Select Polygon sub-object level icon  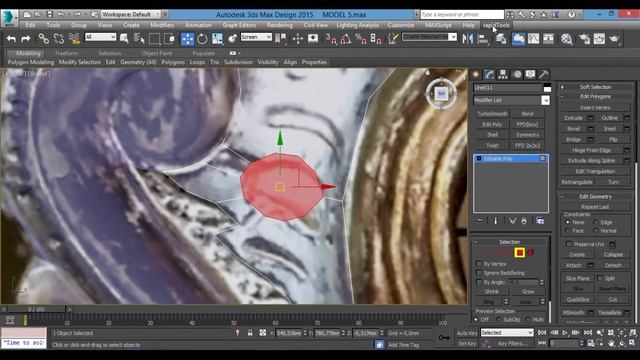coord(520,253)
